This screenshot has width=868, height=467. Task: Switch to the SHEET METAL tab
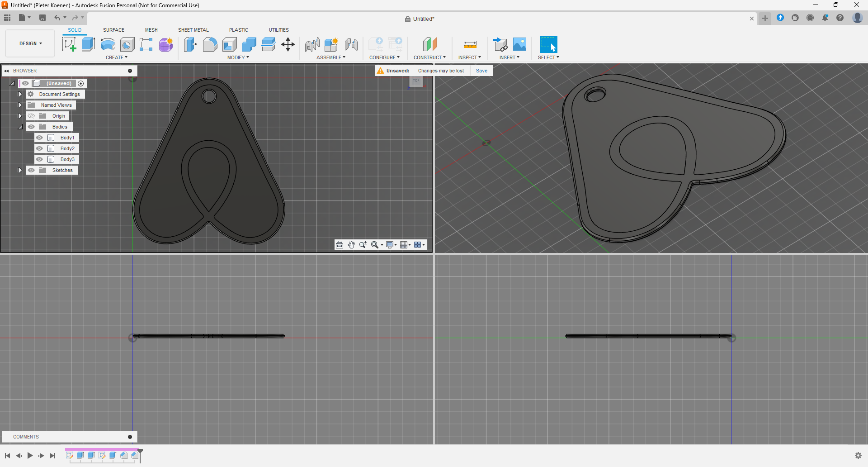tap(193, 30)
